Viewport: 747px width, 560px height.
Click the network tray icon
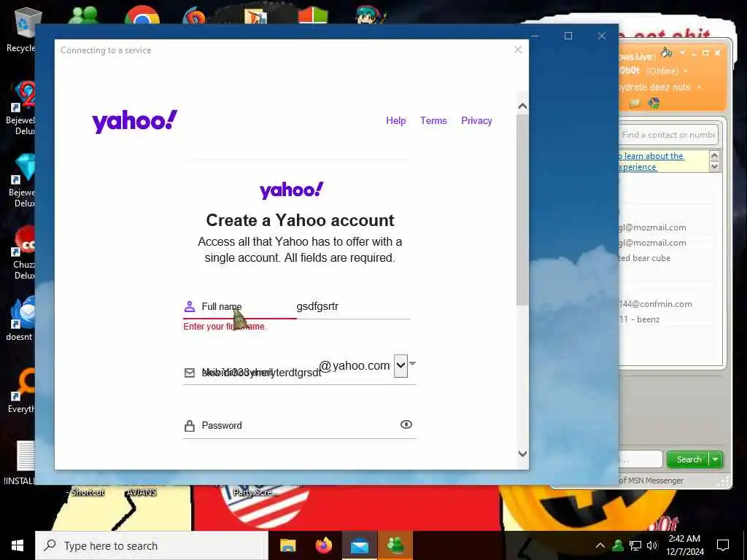click(x=635, y=545)
